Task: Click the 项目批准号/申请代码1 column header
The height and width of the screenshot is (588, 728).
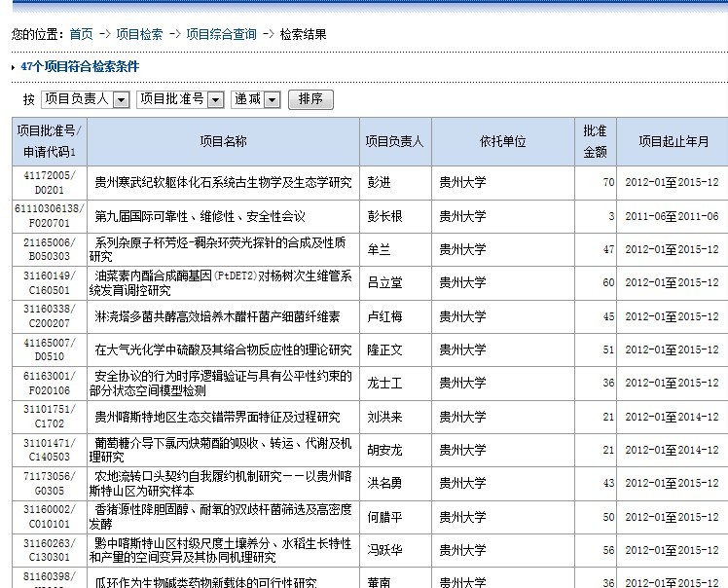Action: tap(50, 141)
